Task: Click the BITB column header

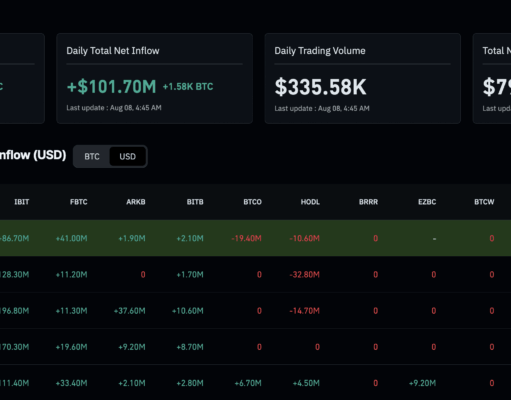Action: coord(195,202)
